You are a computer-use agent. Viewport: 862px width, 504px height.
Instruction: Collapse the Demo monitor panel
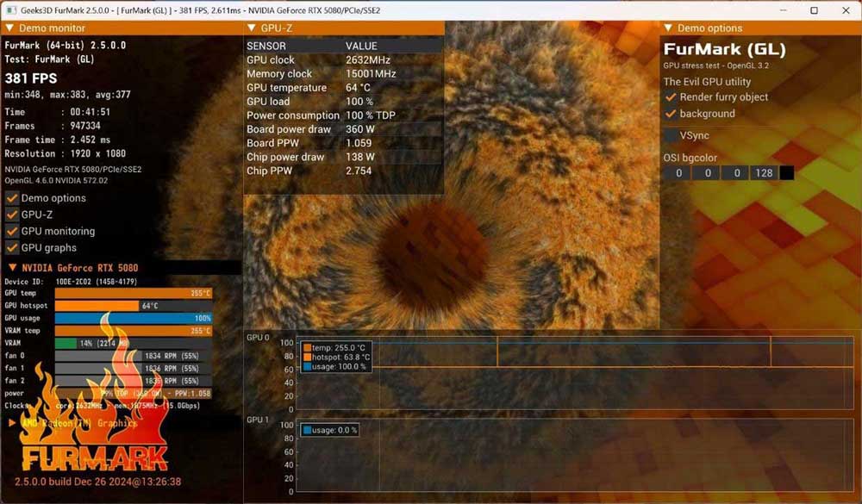pyautogui.click(x=9, y=28)
